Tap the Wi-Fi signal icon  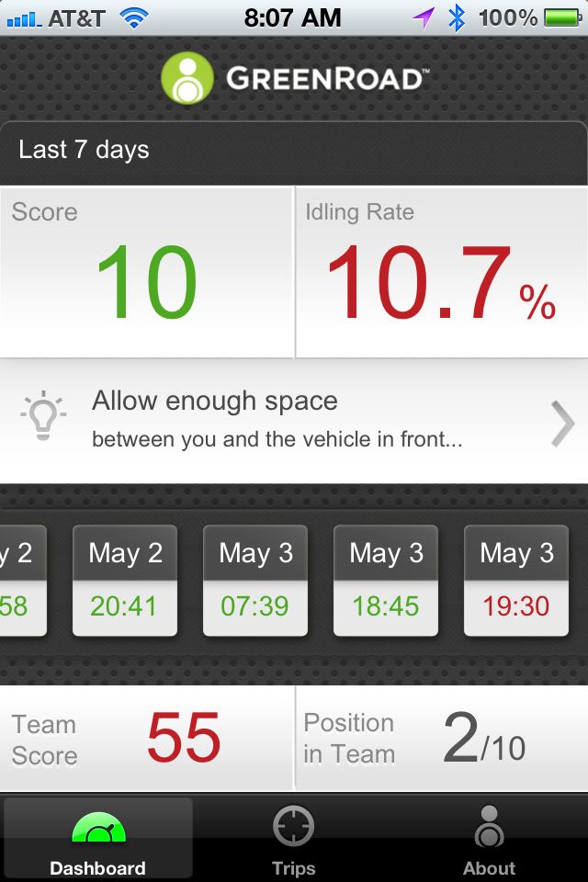134,17
